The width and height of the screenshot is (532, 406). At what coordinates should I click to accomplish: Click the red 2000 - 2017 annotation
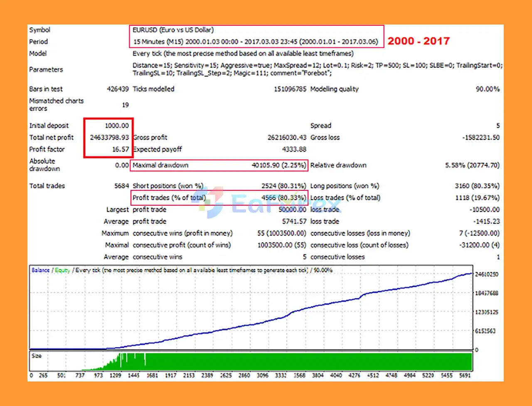(418, 41)
